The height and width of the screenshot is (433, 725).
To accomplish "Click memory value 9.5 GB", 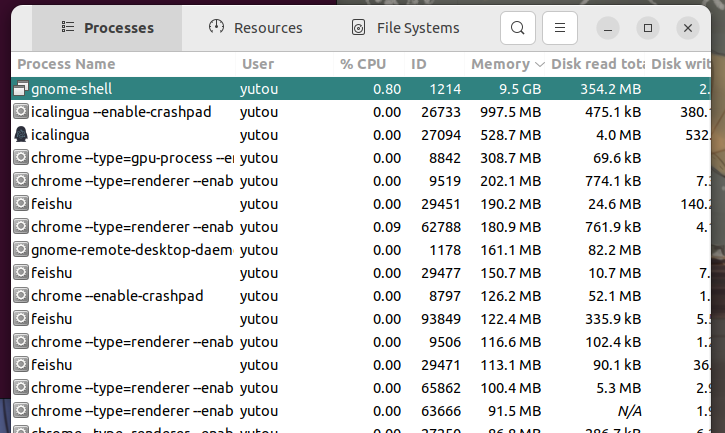I will [520, 89].
